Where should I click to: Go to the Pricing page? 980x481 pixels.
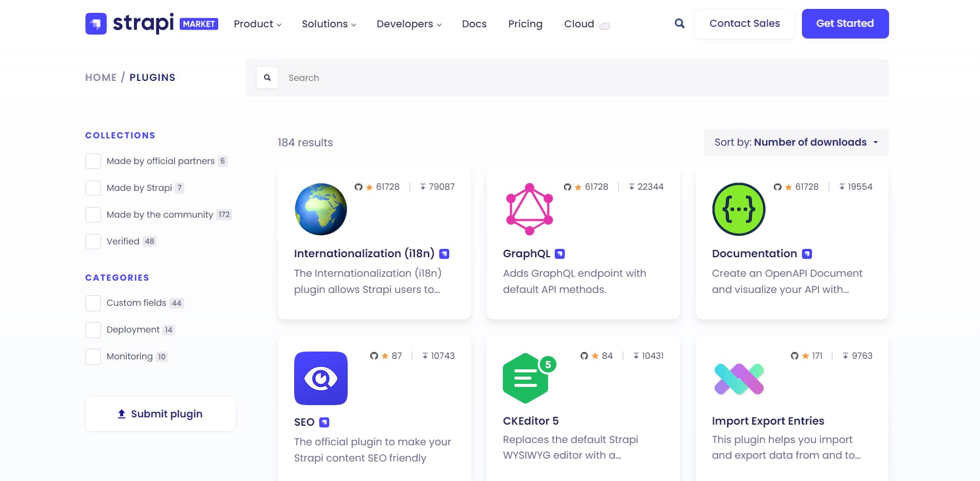[x=525, y=24]
